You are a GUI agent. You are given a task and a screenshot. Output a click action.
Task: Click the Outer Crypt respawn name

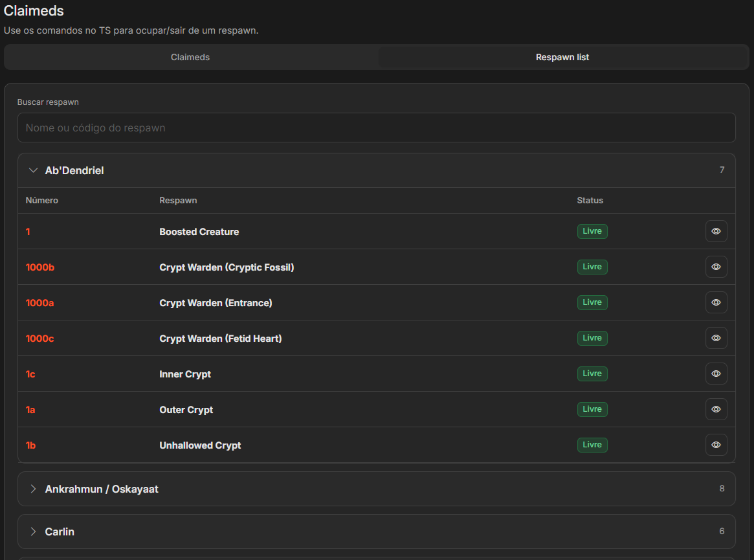pos(186,410)
